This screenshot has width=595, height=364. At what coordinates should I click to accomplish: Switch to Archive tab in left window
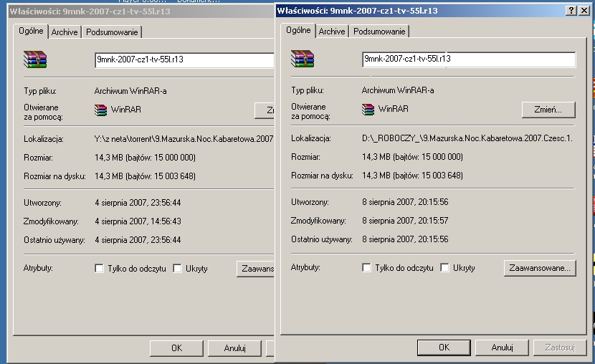pyautogui.click(x=65, y=32)
